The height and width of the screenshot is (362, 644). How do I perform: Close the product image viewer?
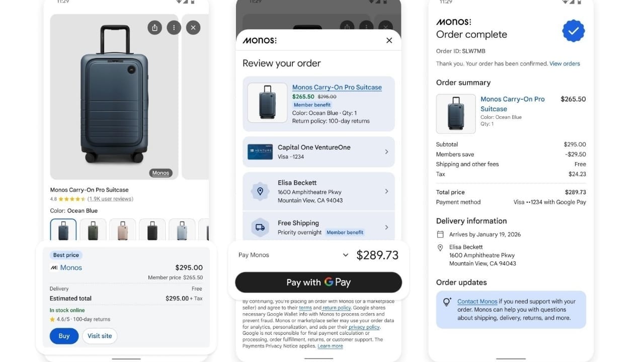point(193,28)
